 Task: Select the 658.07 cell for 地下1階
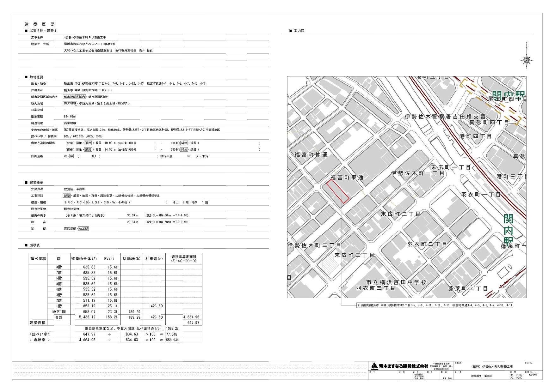coord(89,312)
